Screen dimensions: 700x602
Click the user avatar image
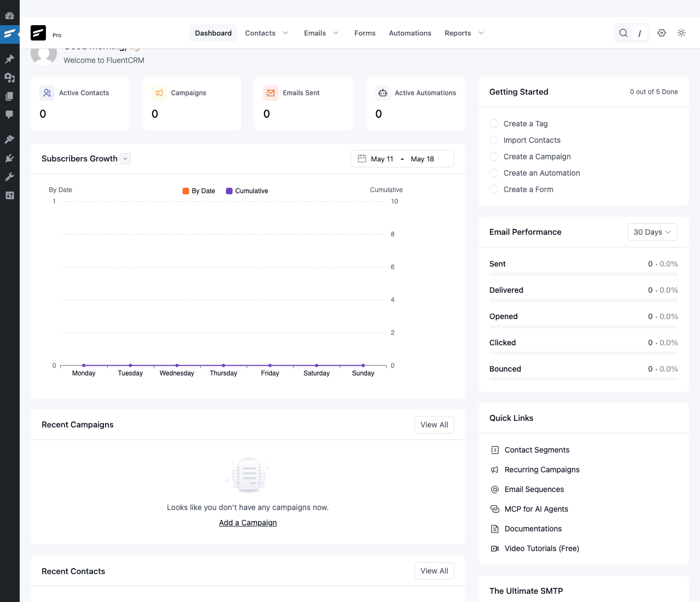point(44,56)
